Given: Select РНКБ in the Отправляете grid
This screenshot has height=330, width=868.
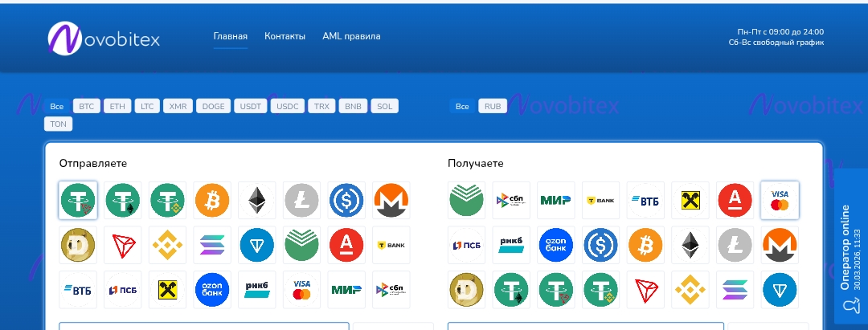Looking at the screenshot, I should click(x=257, y=290).
